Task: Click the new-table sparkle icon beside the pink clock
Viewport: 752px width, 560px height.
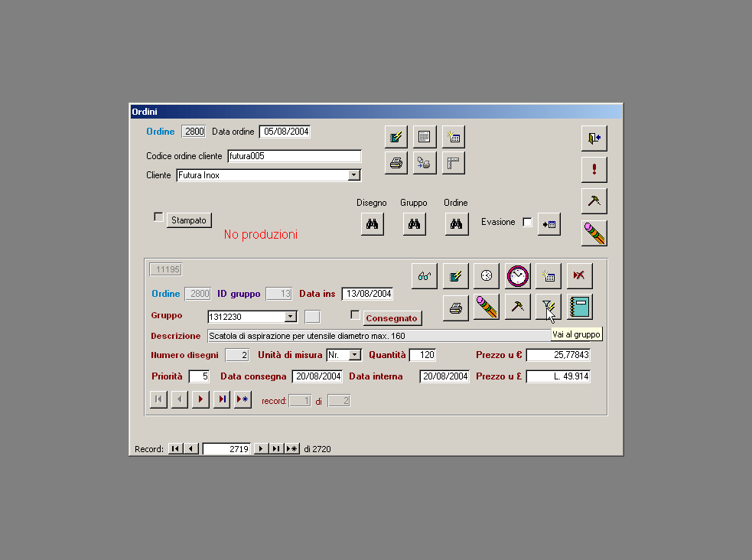Action: click(x=549, y=275)
